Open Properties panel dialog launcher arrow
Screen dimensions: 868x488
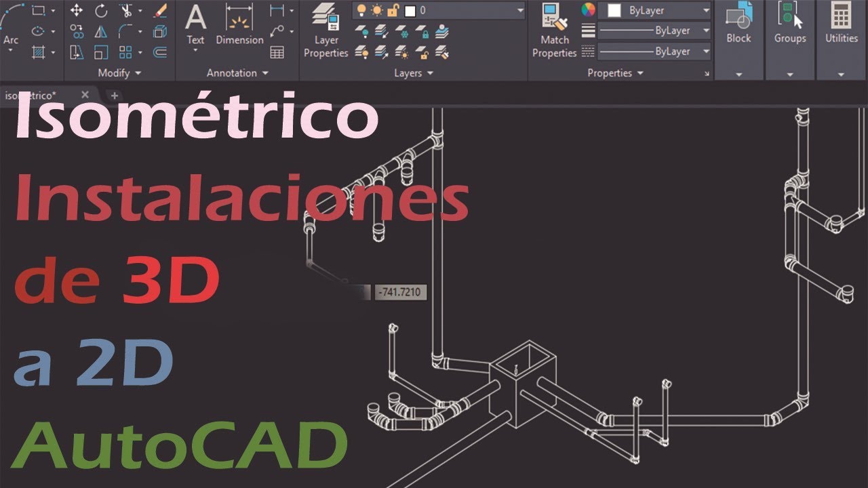(x=707, y=73)
